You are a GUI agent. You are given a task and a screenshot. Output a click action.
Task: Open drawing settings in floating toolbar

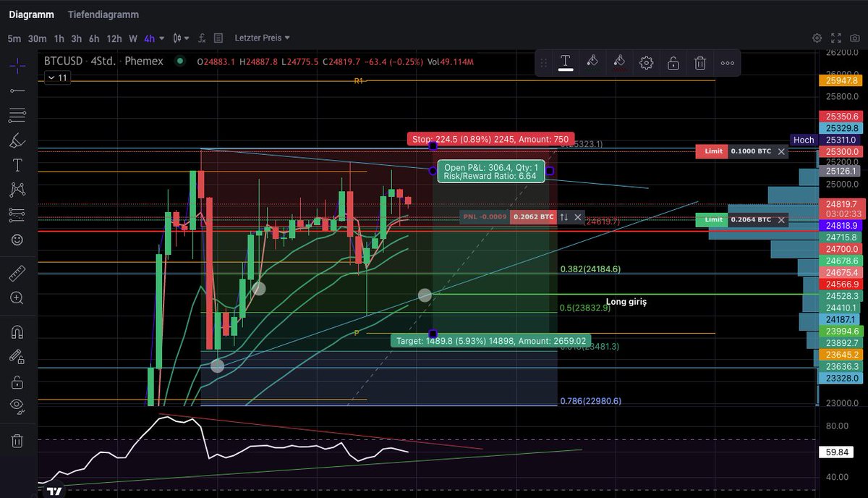click(646, 63)
